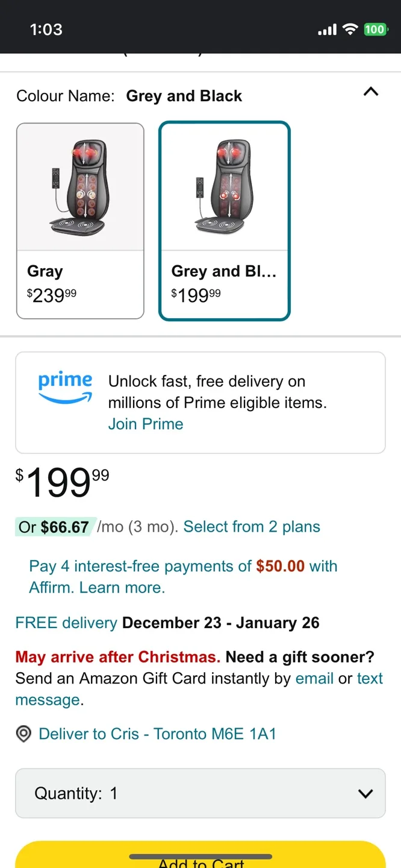Open Select from 2 plans link
The width and height of the screenshot is (401, 868).
tap(252, 527)
